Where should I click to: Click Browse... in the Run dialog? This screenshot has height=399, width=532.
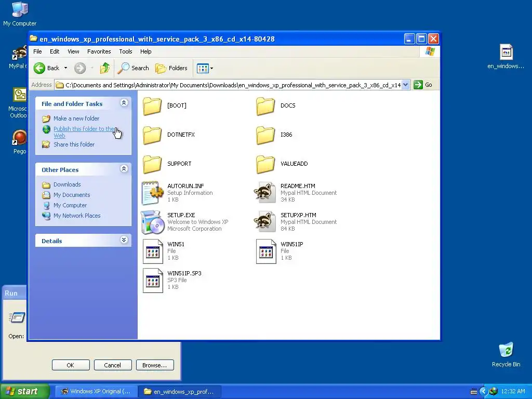pyautogui.click(x=155, y=365)
